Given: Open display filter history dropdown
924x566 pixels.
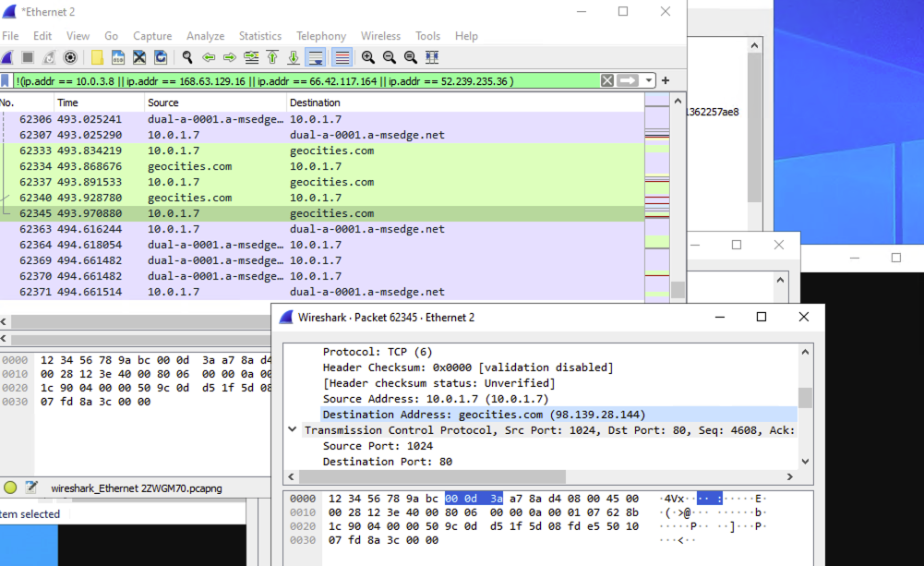Looking at the screenshot, I should (x=650, y=80).
